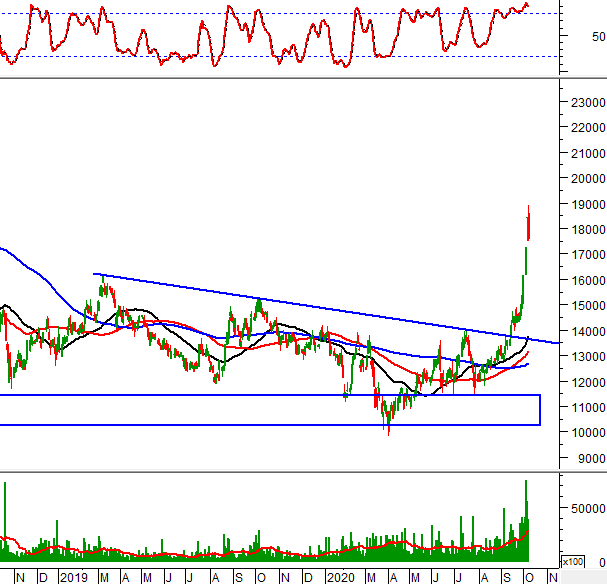Select the 17000 price axis label
Viewport: 607px width, 584px height.
tap(588, 255)
